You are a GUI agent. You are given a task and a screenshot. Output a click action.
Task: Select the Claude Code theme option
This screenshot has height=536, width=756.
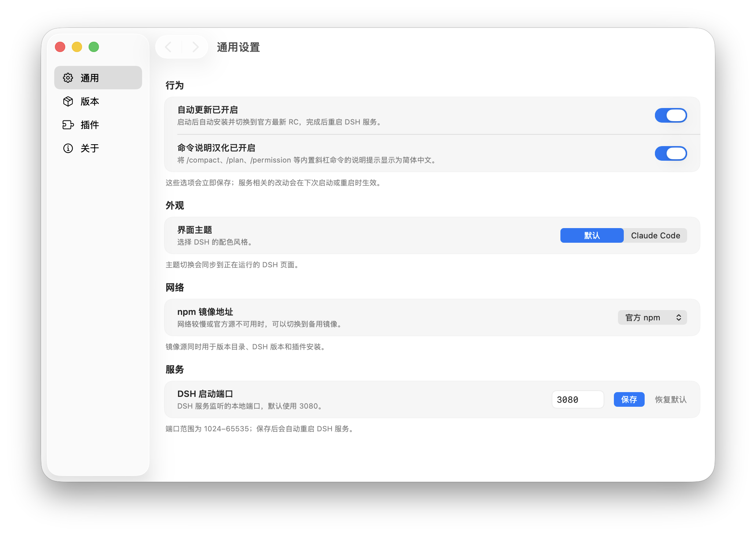tap(655, 235)
